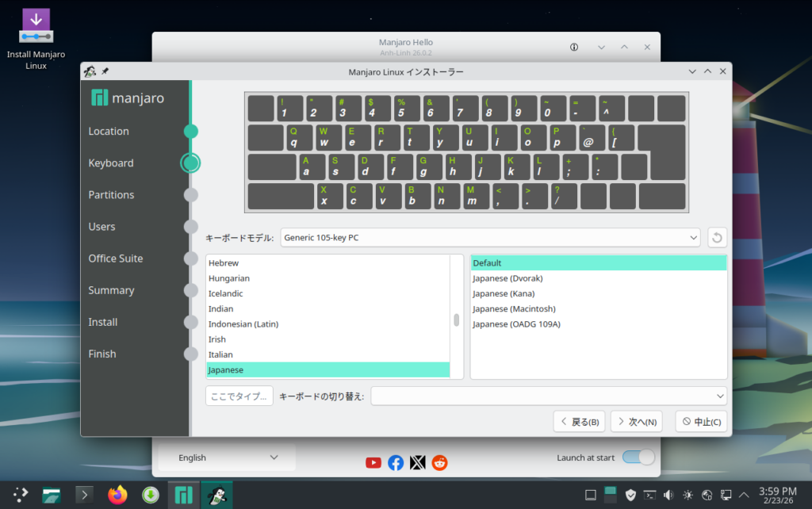Click the layout list scrollbar handle

(x=456, y=320)
